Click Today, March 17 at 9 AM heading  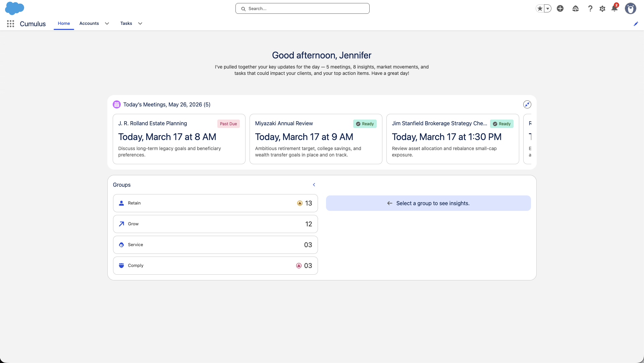click(304, 137)
